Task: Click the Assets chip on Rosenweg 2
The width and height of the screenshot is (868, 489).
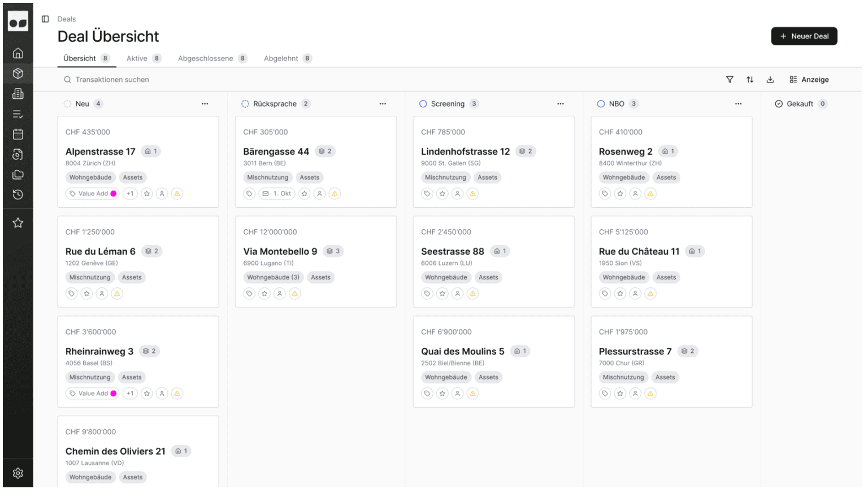Action: 666,177
